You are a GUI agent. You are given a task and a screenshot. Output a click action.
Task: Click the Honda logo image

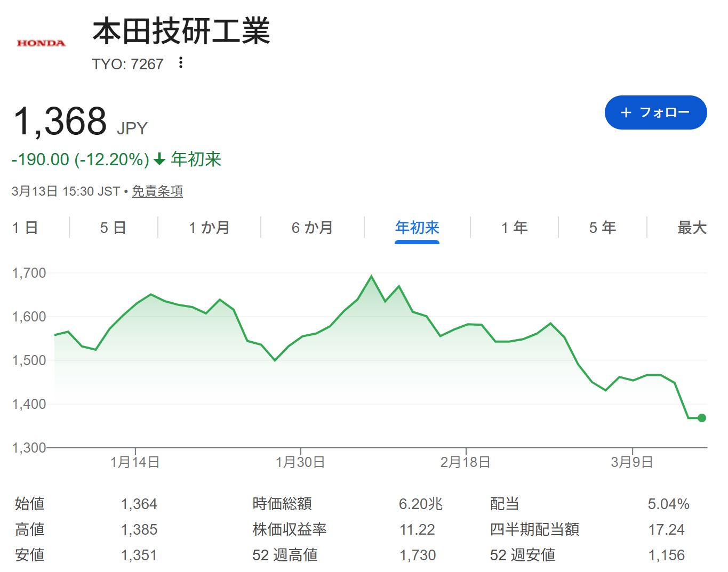coord(41,43)
